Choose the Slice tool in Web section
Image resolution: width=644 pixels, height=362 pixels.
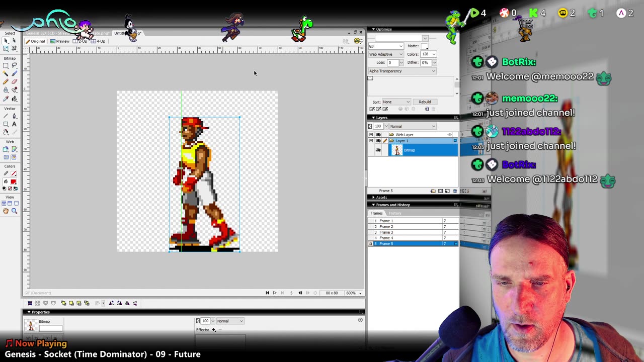click(14, 149)
